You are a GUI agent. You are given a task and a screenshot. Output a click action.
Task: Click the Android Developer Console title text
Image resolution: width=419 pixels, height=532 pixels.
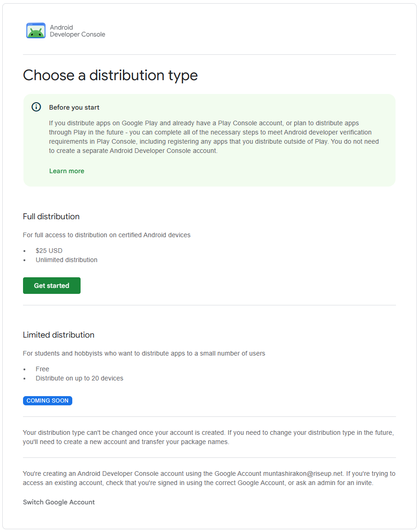(77, 31)
